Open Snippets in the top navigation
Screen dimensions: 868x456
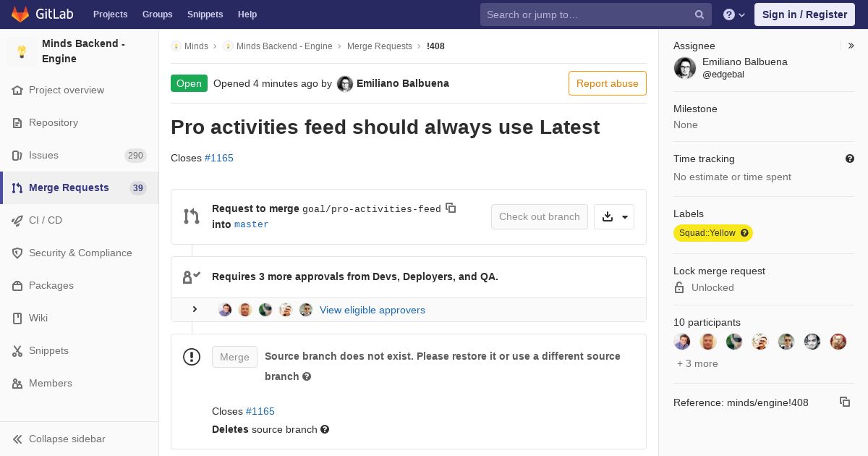click(x=205, y=14)
